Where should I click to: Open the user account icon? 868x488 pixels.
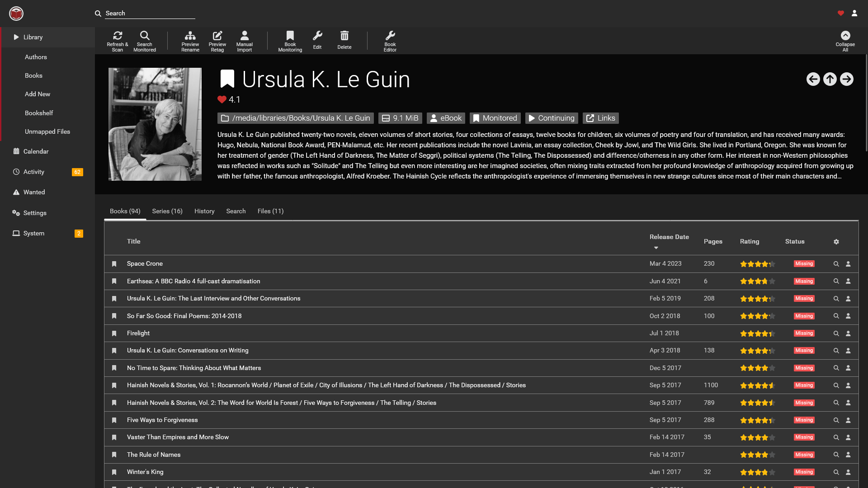point(854,13)
